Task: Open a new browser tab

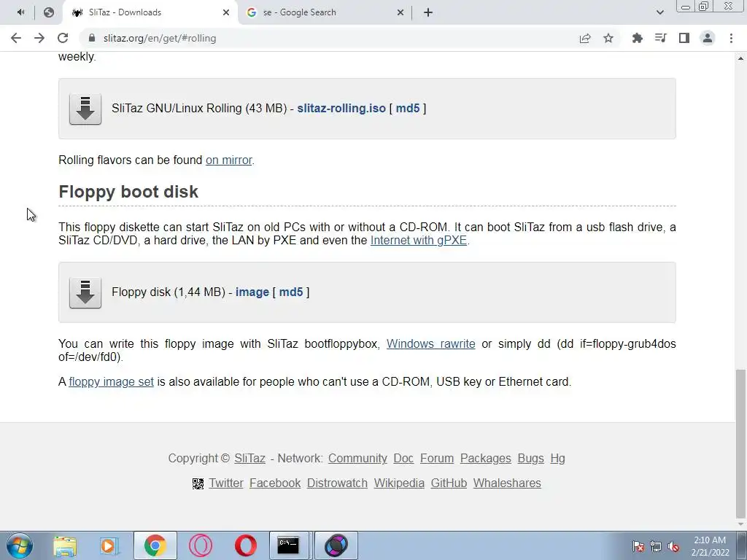Action: [427, 12]
